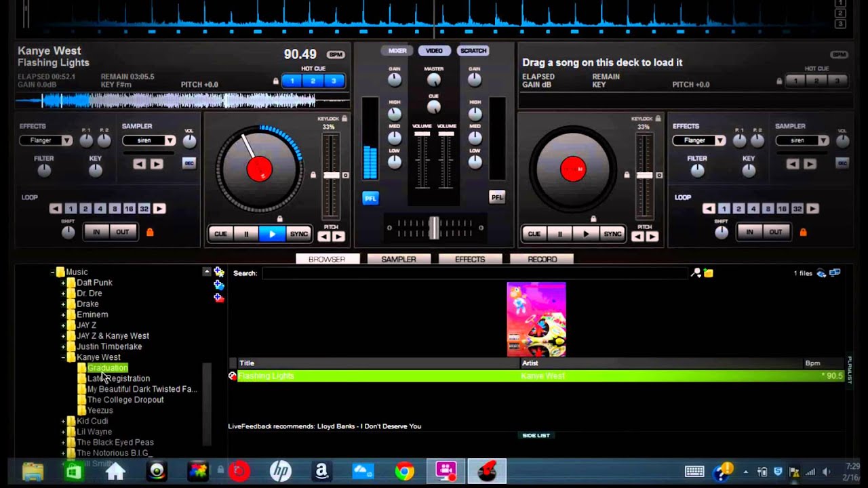
Task: Click the red filter folder icon
Action: (x=219, y=298)
